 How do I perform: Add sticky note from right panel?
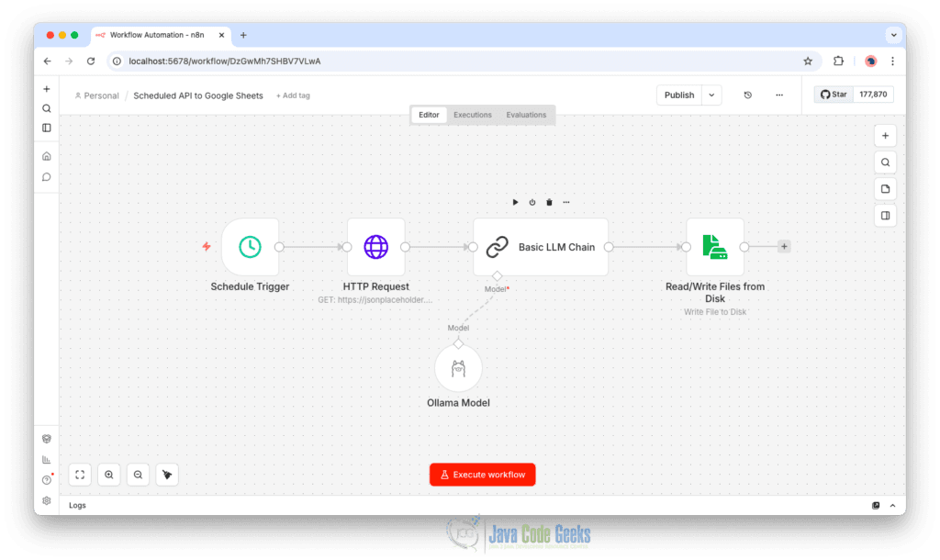coord(886,189)
